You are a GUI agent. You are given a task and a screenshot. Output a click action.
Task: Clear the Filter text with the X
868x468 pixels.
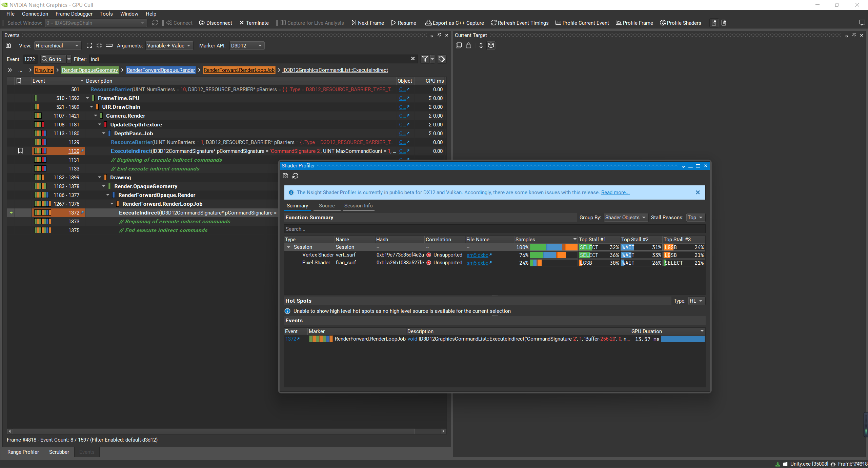(x=413, y=59)
